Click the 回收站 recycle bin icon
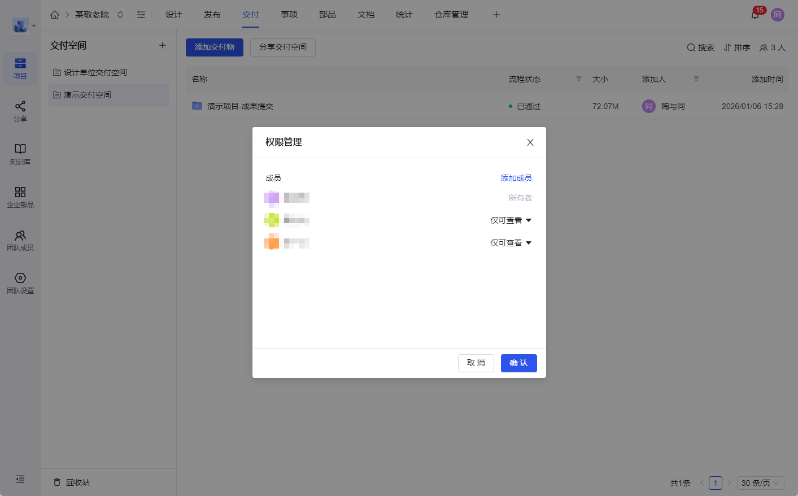The image size is (798, 496). [x=57, y=482]
